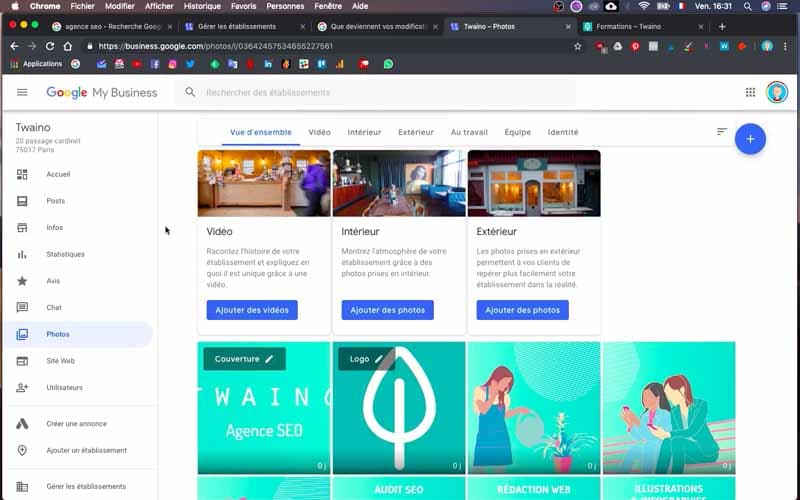This screenshot has height=500, width=800.
Task: Switch to Gérer les établissements browser tab
Action: point(244,27)
